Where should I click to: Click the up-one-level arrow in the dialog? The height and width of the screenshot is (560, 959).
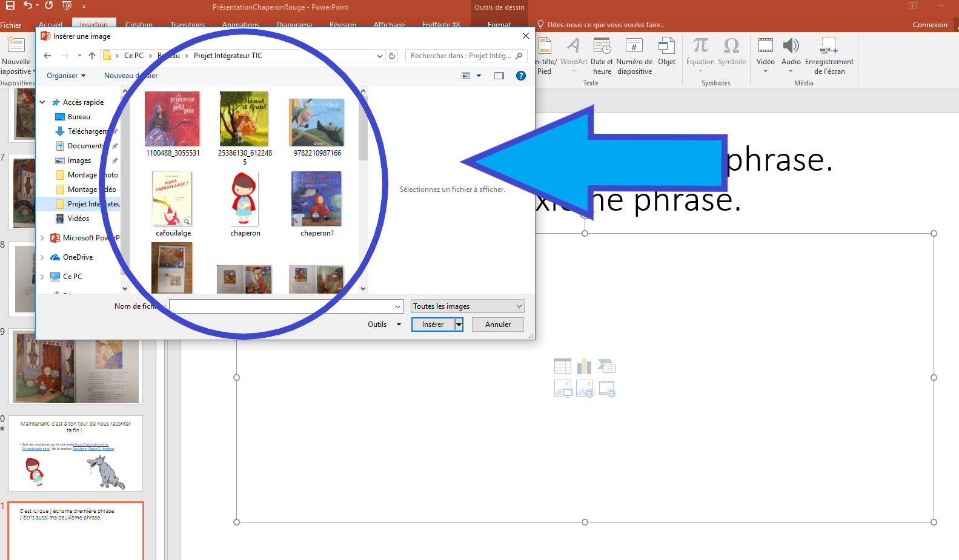click(92, 56)
